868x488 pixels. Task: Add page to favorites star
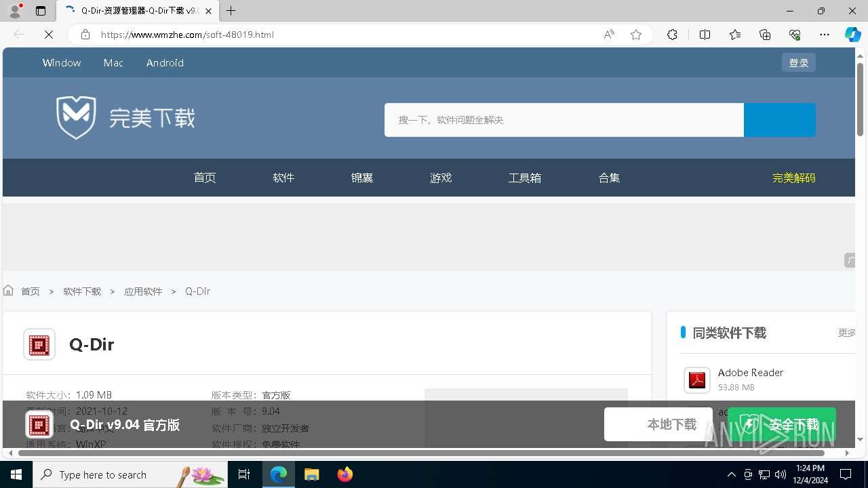point(636,35)
